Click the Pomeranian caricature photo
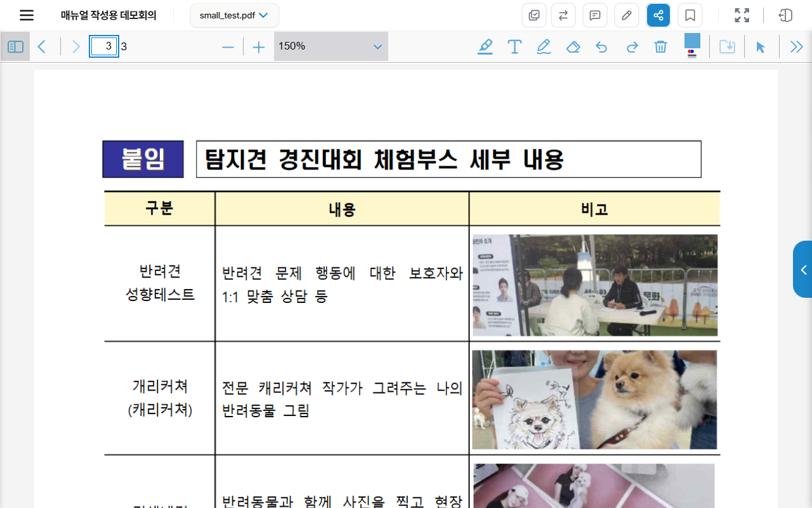This screenshot has height=508, width=812. (594, 399)
